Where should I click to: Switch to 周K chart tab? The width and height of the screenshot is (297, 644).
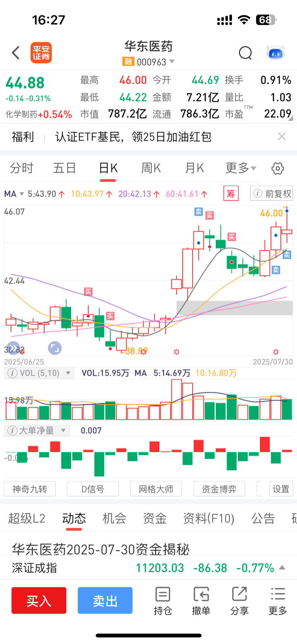click(x=151, y=168)
